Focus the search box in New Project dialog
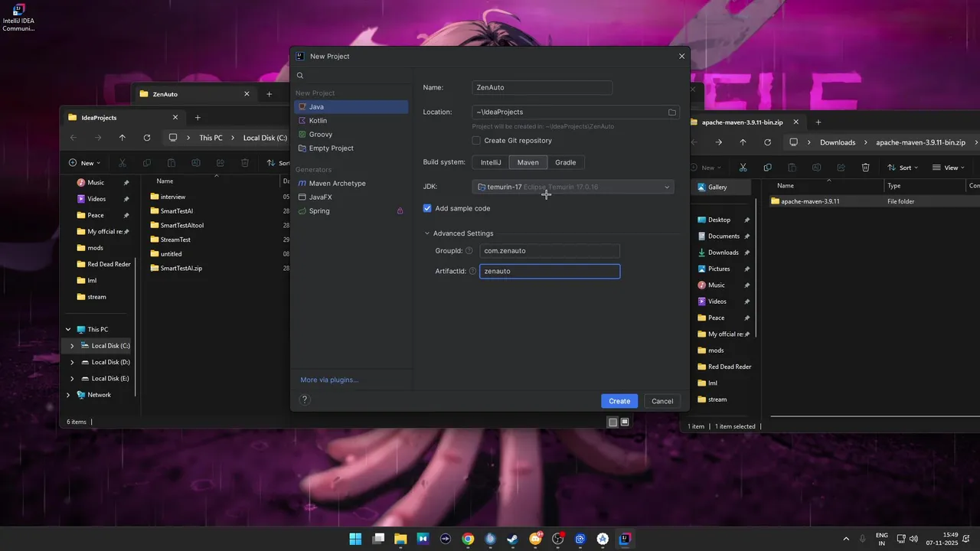 (352, 76)
